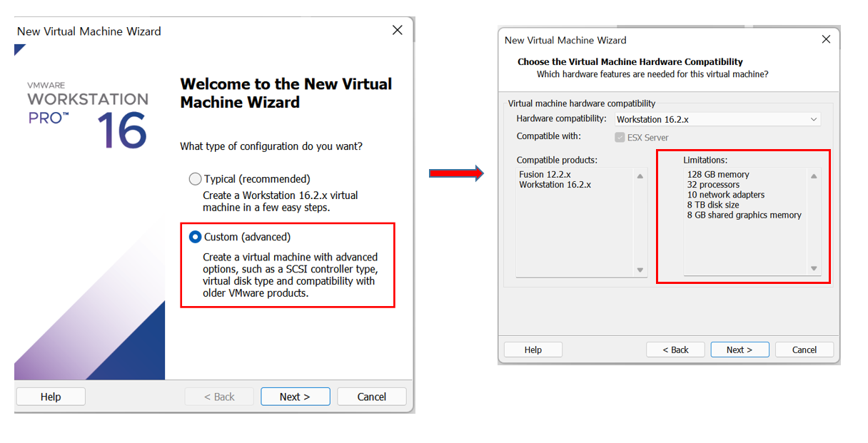Click the Limitations list scroll-down arrow

[814, 269]
